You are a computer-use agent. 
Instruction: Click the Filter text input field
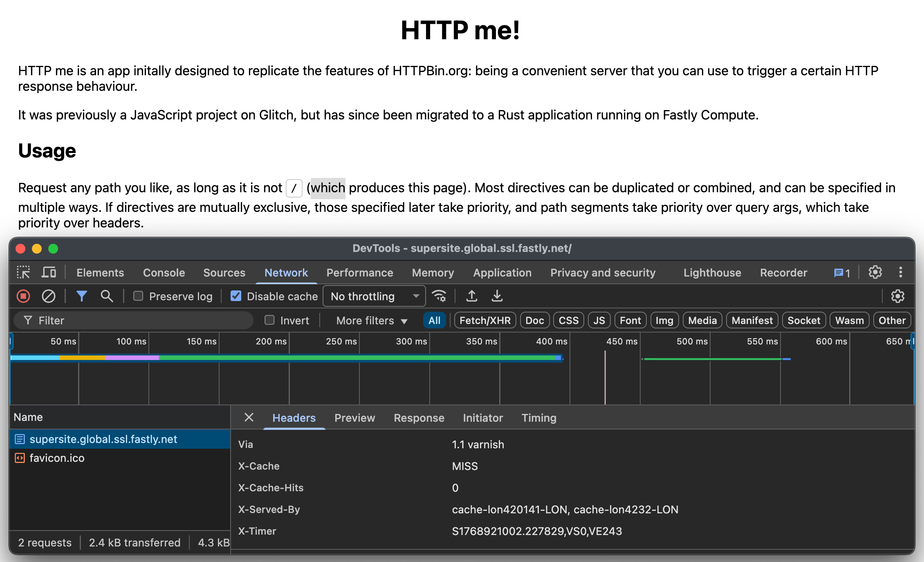pyautogui.click(x=139, y=320)
